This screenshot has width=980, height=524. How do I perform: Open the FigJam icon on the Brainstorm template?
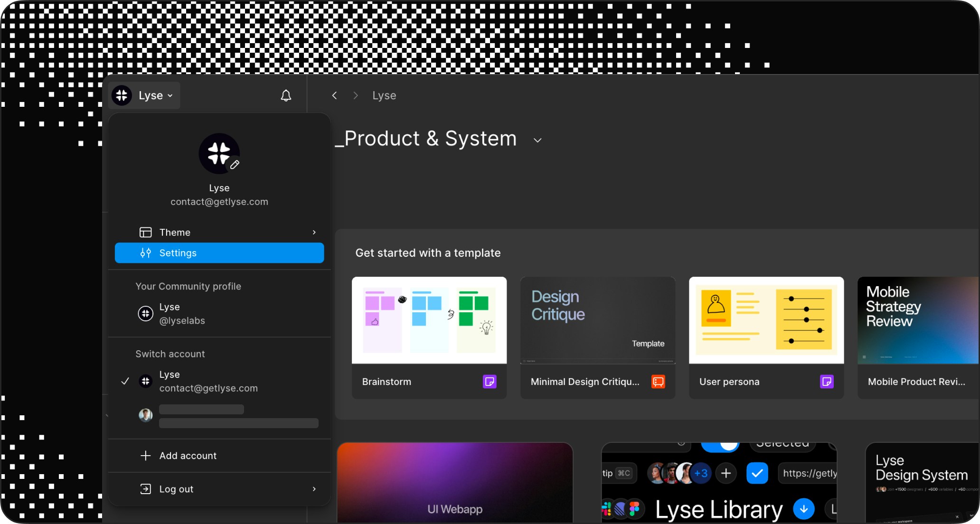tap(489, 381)
